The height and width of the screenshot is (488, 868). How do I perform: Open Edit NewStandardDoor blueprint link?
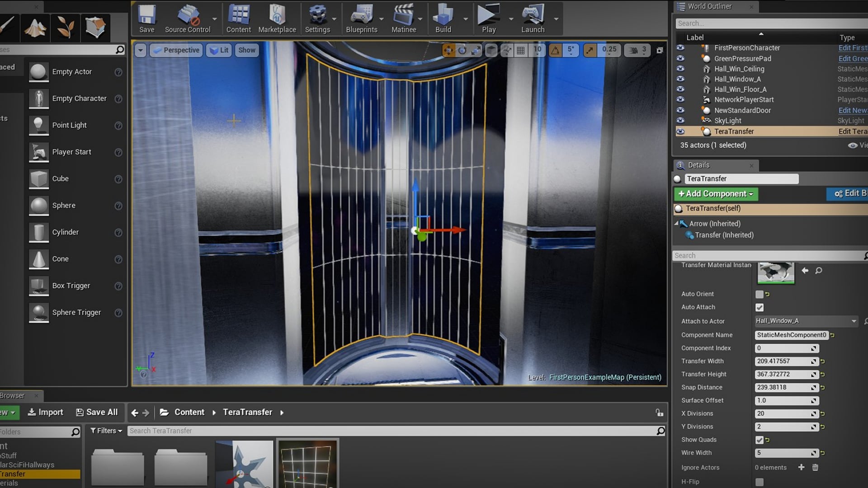click(x=853, y=110)
